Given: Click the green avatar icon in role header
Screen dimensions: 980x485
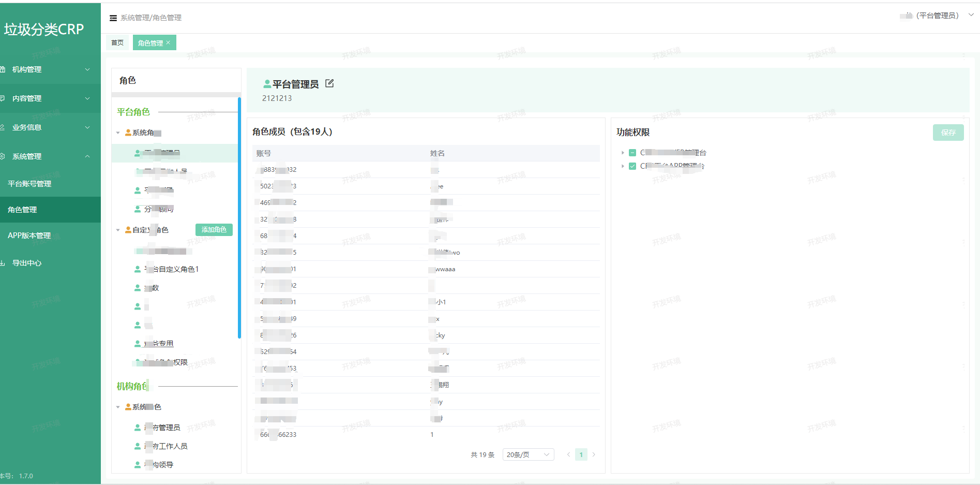Looking at the screenshot, I should (x=267, y=84).
